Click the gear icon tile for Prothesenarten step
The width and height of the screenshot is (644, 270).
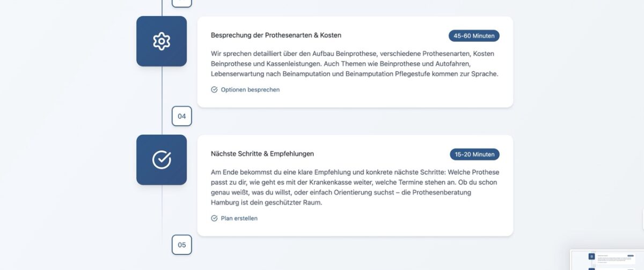[x=162, y=41]
